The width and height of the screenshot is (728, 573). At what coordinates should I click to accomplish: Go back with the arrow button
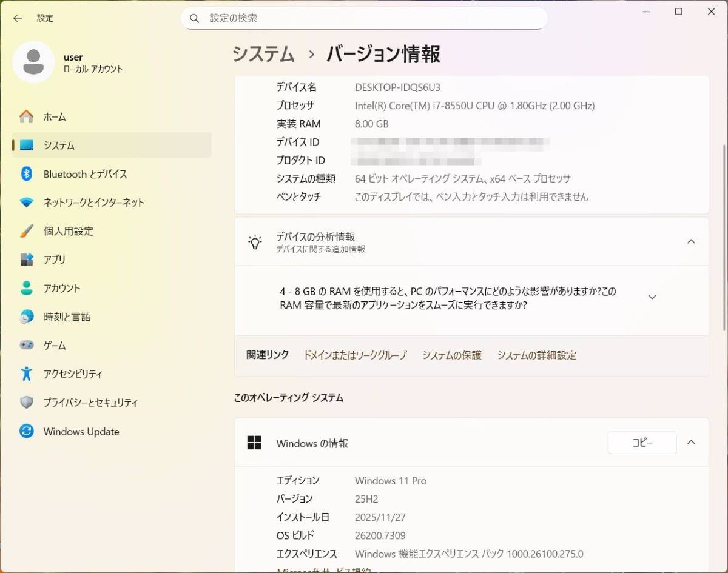click(18, 18)
